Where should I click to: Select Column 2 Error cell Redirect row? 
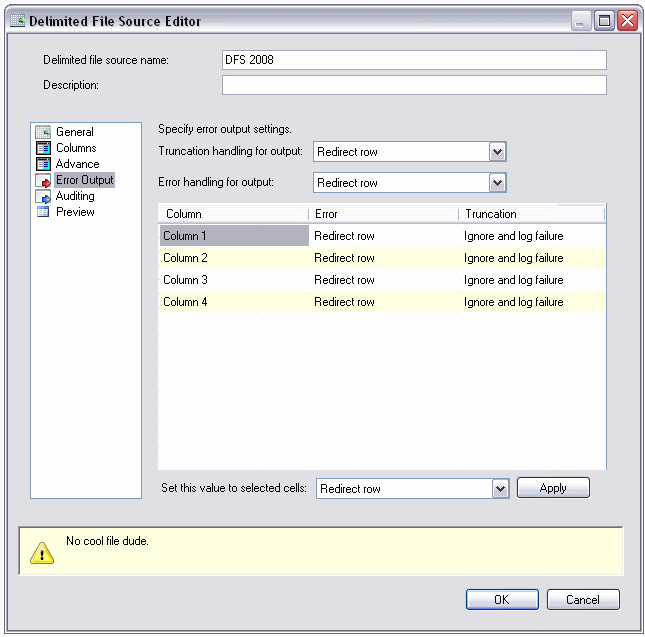tap(384, 258)
